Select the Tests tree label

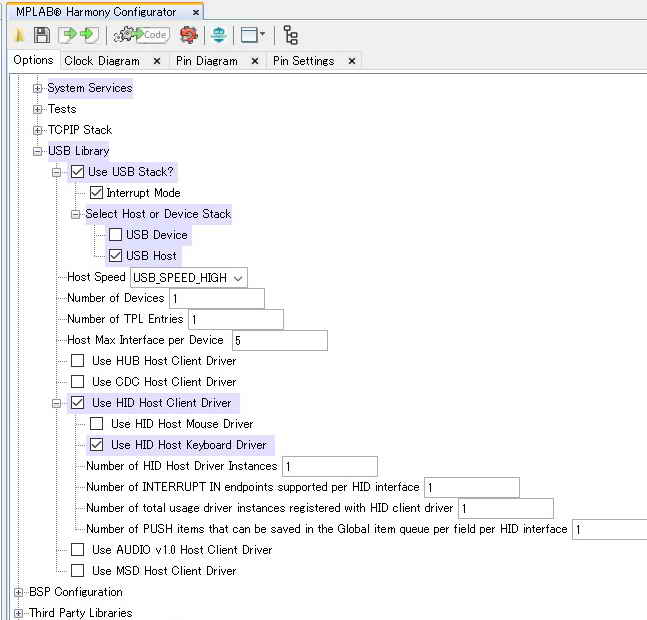click(62, 109)
